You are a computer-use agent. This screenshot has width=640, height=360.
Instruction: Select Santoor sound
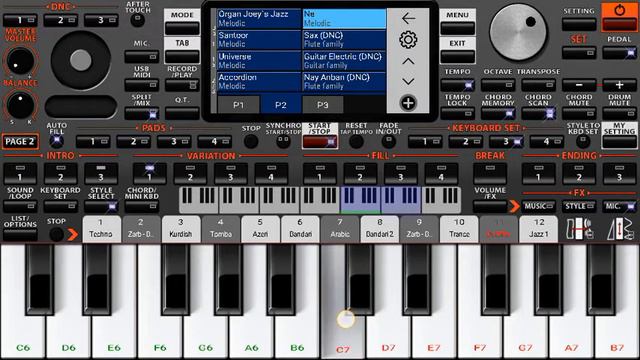(x=259, y=40)
